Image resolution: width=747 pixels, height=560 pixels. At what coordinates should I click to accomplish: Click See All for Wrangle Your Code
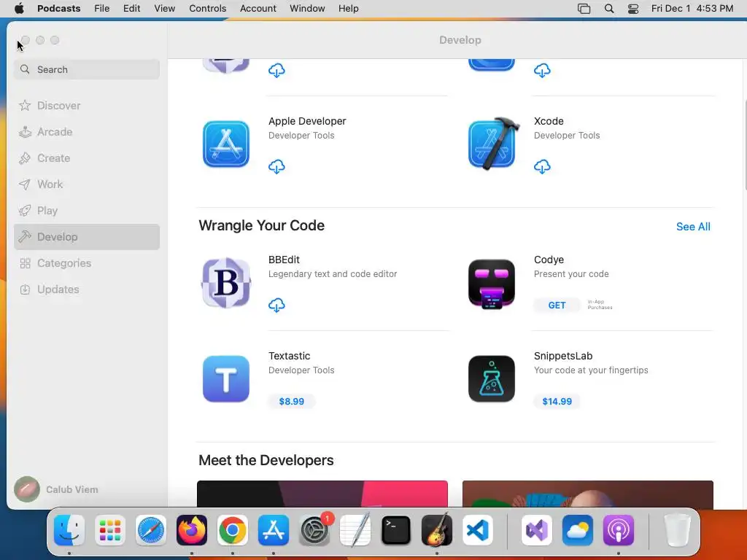click(693, 227)
